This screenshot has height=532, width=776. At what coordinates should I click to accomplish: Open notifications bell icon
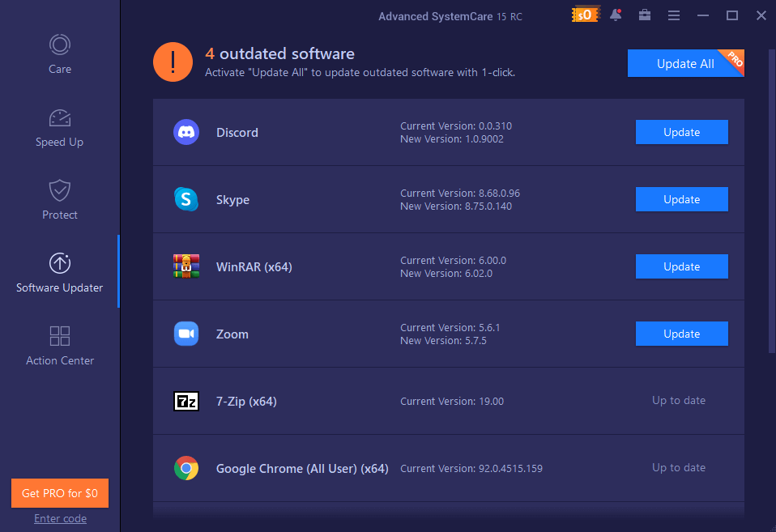click(616, 15)
